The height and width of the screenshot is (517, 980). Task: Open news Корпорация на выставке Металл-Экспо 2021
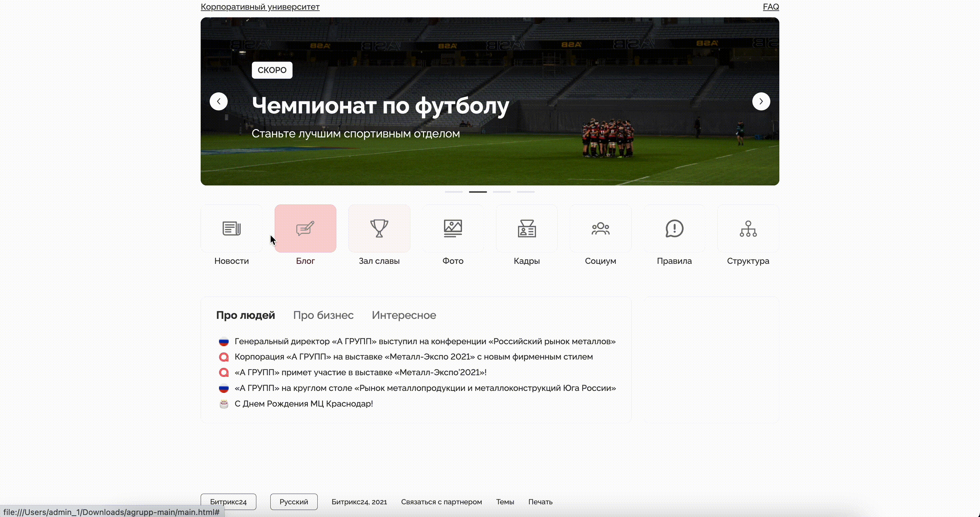pyautogui.click(x=414, y=357)
